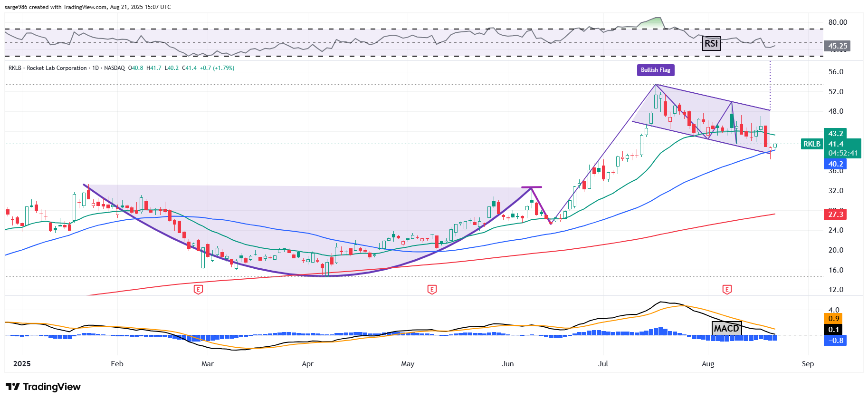Image resolution: width=868 pixels, height=401 pixels.
Task: Click the RKLB Rocket Lab Corporation symbol title
Action: tap(48, 68)
